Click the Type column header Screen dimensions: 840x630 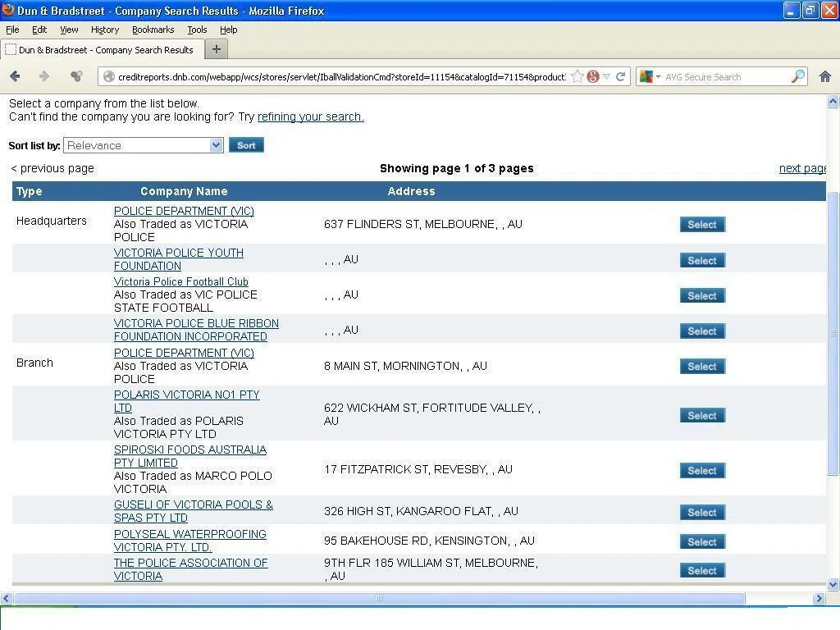[29, 191]
